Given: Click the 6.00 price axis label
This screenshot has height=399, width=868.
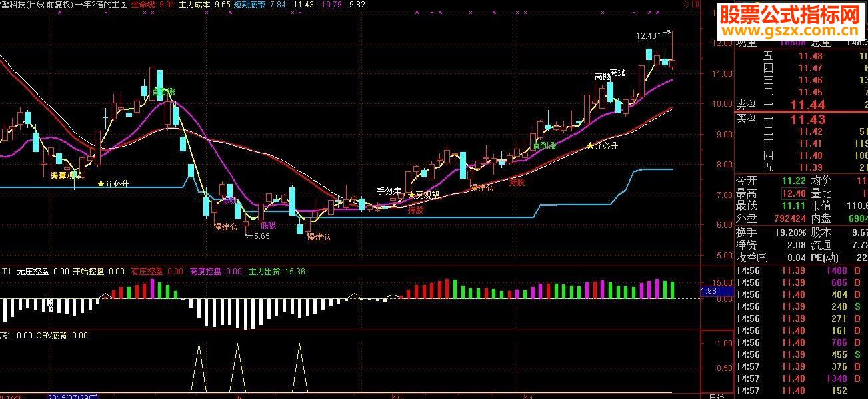Looking at the screenshot, I should click(x=725, y=225).
